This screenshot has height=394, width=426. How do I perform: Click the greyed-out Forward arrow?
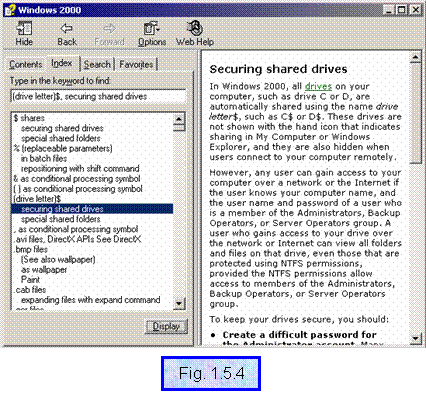(109, 33)
